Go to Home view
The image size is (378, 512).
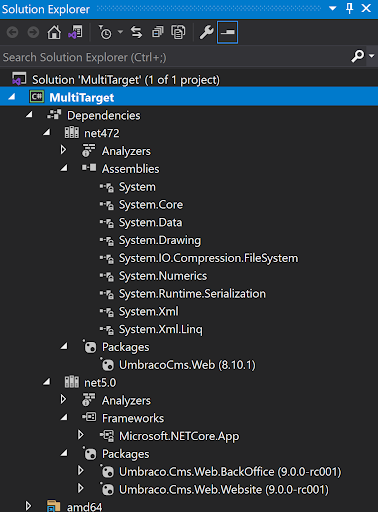54,32
